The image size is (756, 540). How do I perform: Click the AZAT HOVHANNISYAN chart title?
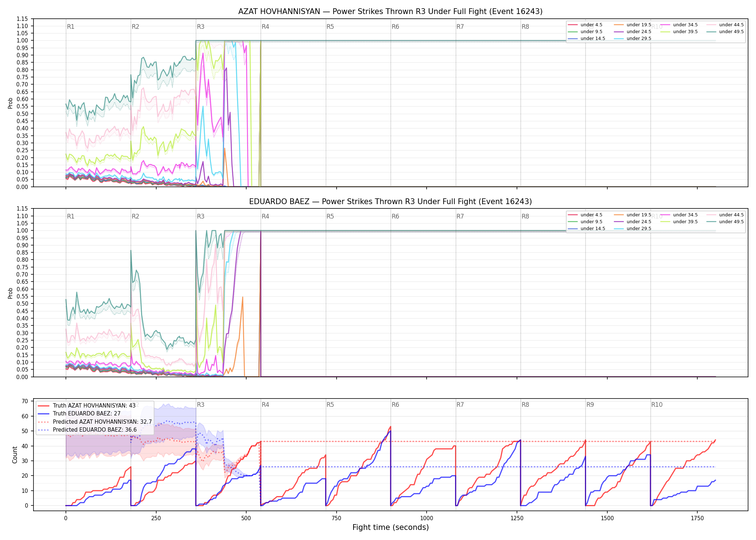tap(390, 12)
